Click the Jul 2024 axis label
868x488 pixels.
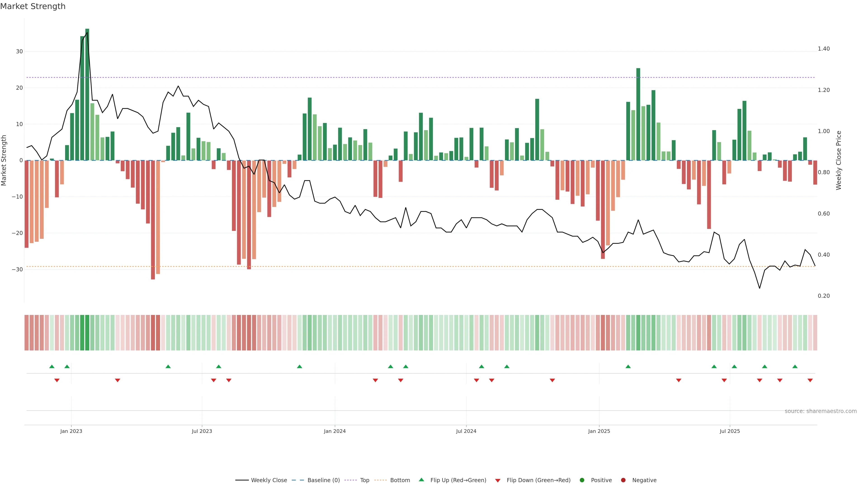coord(466,431)
